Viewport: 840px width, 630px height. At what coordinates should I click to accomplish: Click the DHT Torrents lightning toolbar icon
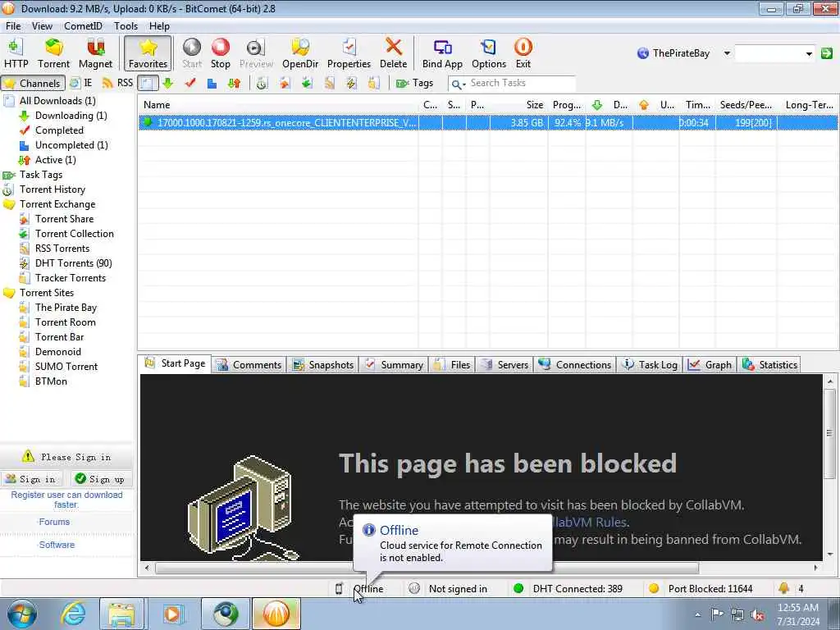pos(351,83)
